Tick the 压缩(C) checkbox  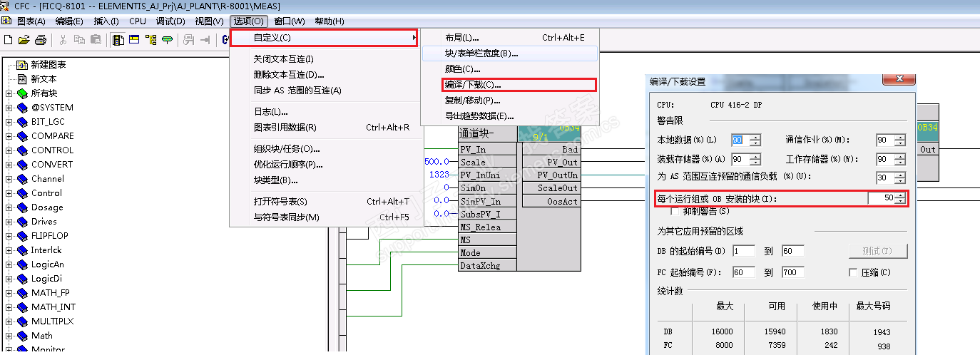point(853,272)
